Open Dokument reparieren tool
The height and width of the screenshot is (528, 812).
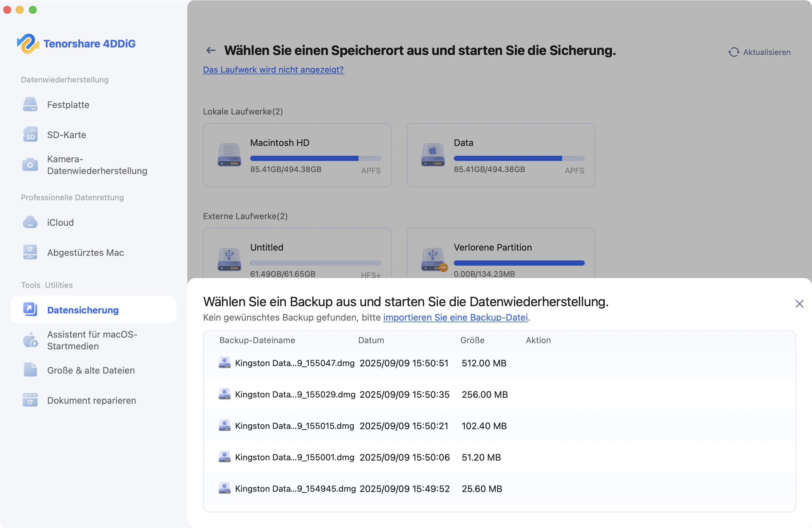[x=94, y=400]
